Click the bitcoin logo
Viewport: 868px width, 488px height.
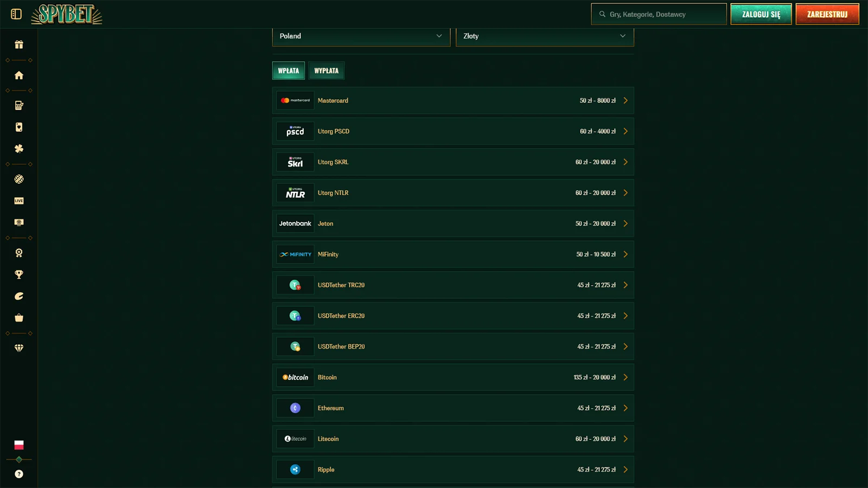(295, 377)
